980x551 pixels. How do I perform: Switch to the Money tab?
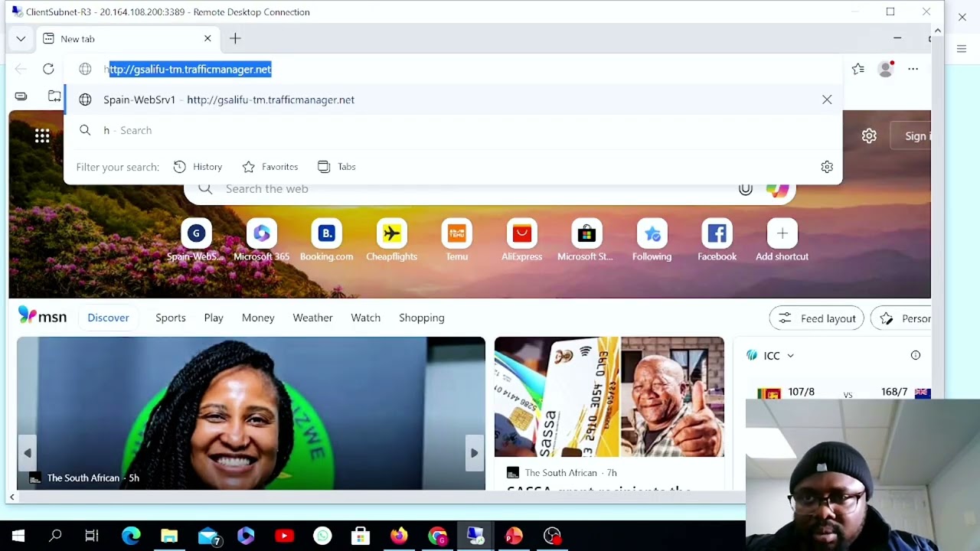coord(258,318)
